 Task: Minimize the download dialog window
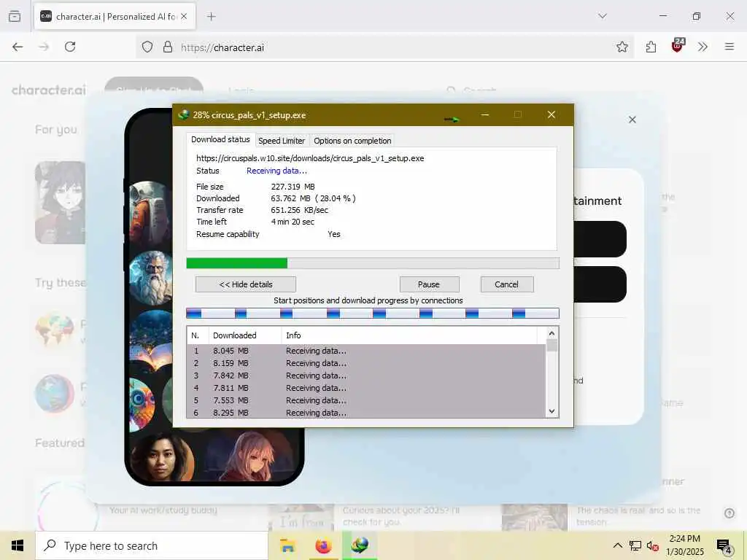click(485, 114)
